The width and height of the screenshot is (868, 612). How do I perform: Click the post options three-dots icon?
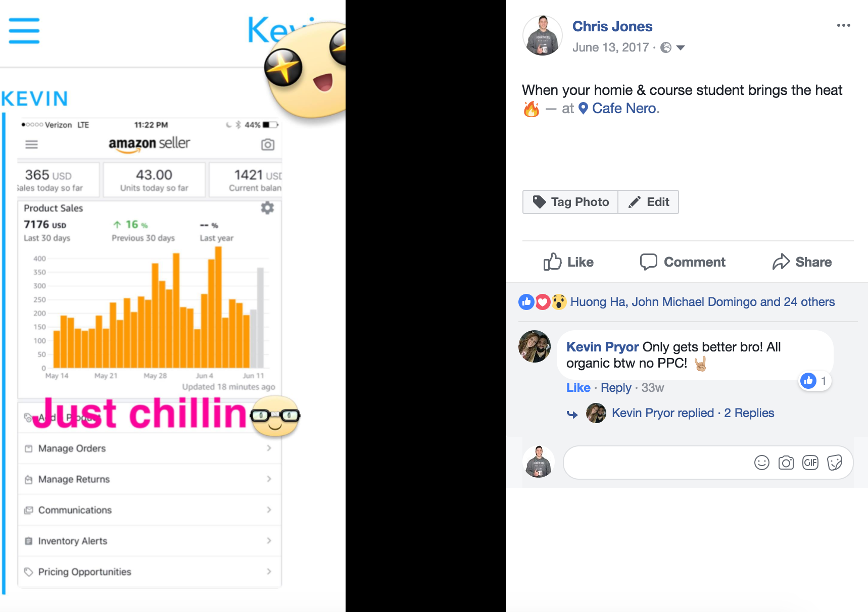843,25
